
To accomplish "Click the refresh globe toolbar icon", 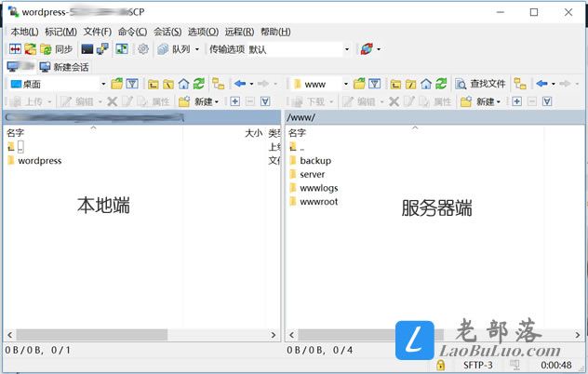I will tap(367, 49).
